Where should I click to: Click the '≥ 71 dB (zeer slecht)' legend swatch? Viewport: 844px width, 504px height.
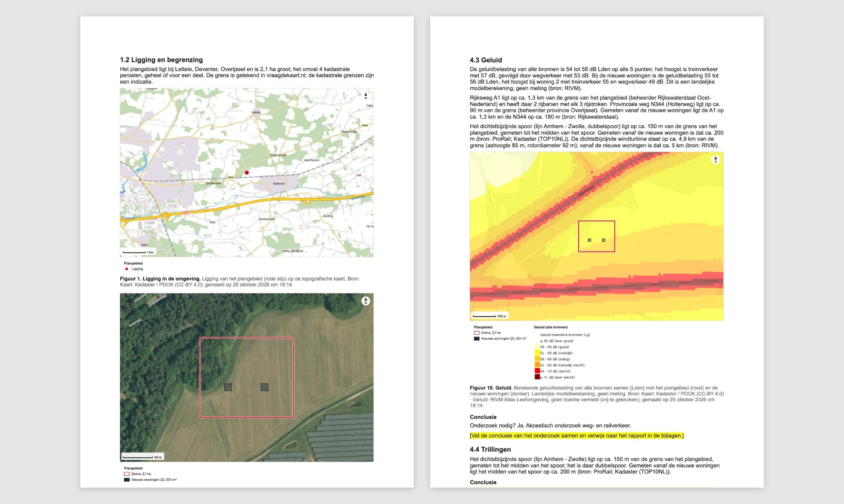pyautogui.click(x=537, y=377)
